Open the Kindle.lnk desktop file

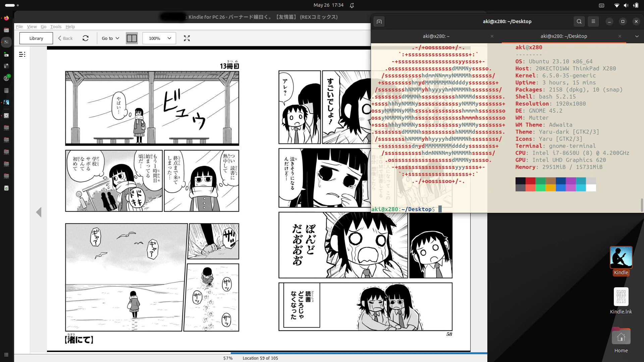click(x=621, y=301)
